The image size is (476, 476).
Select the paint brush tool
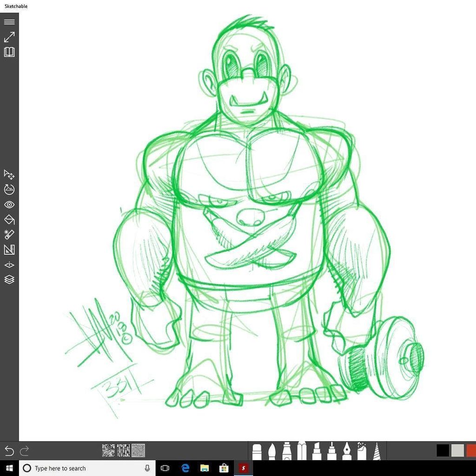pos(271,452)
